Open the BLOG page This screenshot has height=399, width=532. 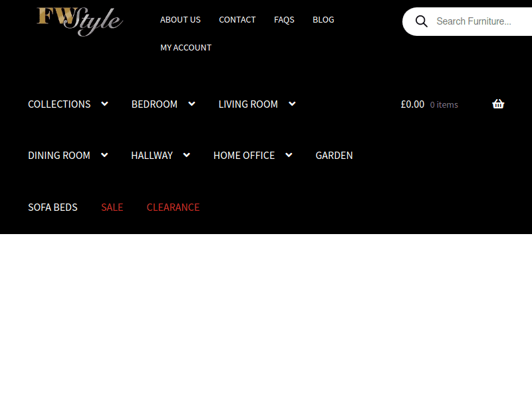(323, 19)
